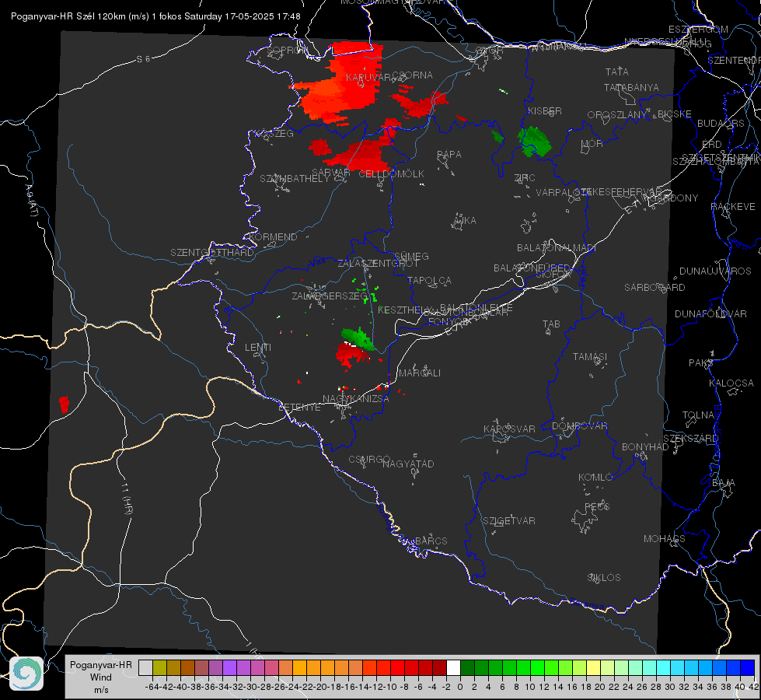Screen dimensions: 761x700
Task: Click the NAGYKANIZSA city label
Action: coord(356,399)
